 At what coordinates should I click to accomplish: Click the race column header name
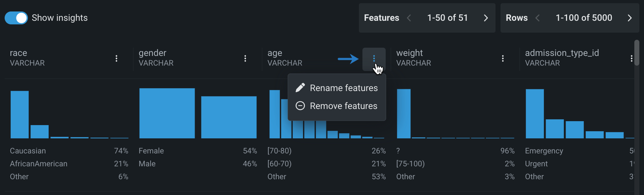tap(19, 53)
